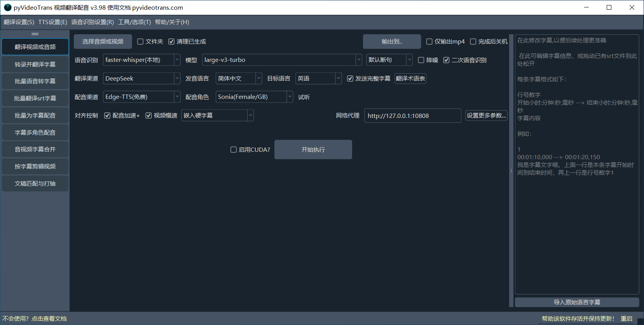
Task: Switch to 音视频字幕合并 sidebar tab
Action: coord(35,149)
